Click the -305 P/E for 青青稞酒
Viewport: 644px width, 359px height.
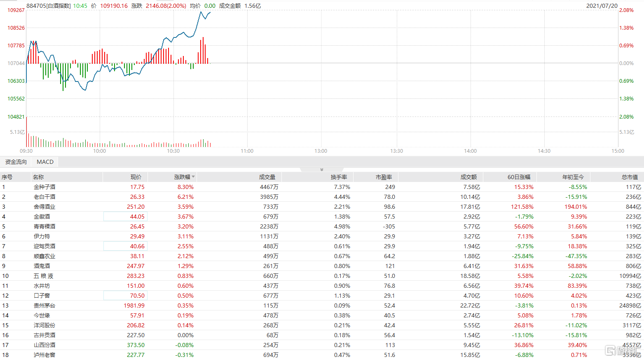(389, 226)
